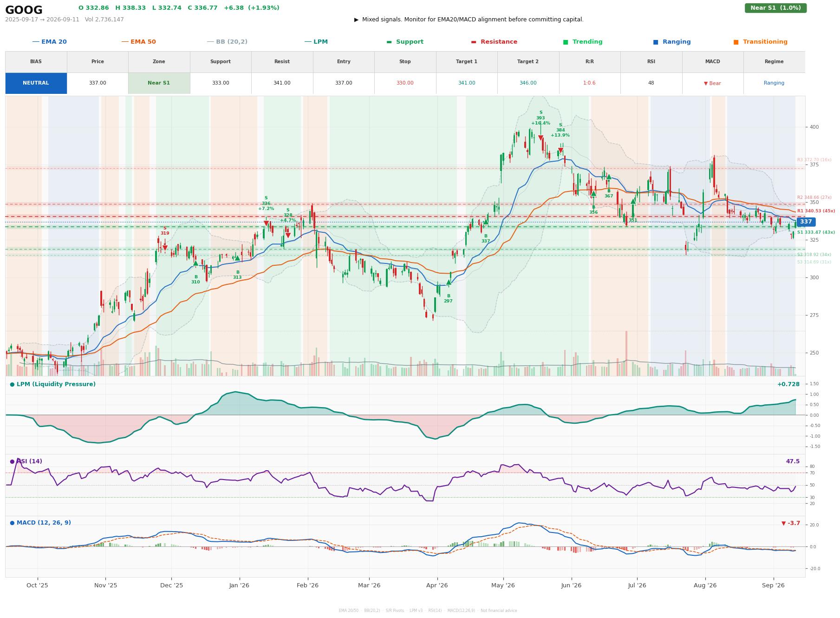Image resolution: width=840 pixels, height=618 pixels.
Task: Click the Bear MACD indicator cell
Action: pos(712,83)
